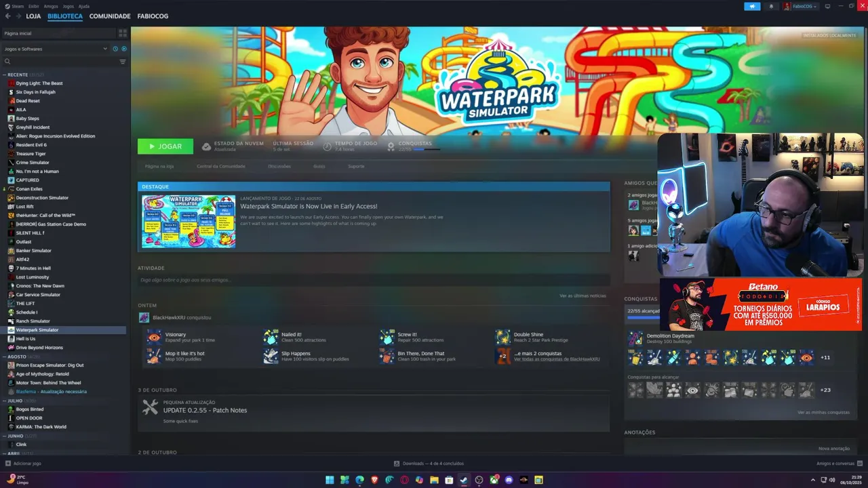
Task: Open the Jogos menu
Action: 68,6
